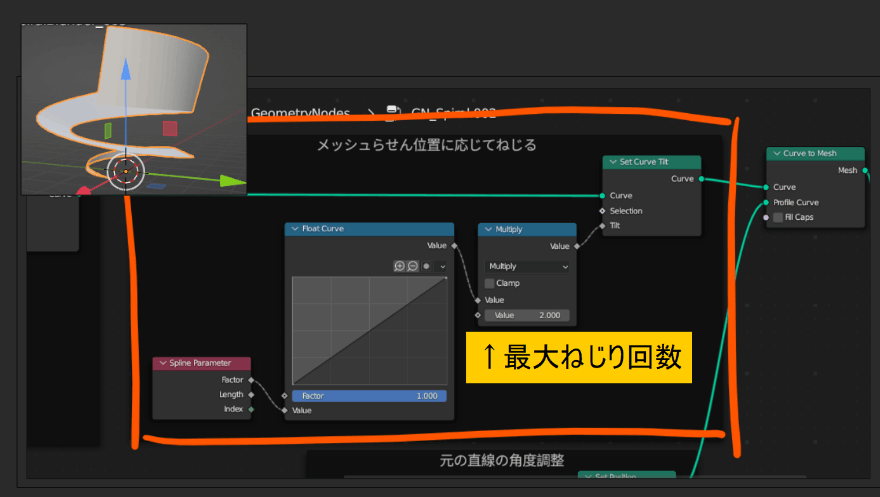This screenshot has width=880, height=497.
Task: Click the blue Z axis arrow gizmo
Action: pos(126,69)
